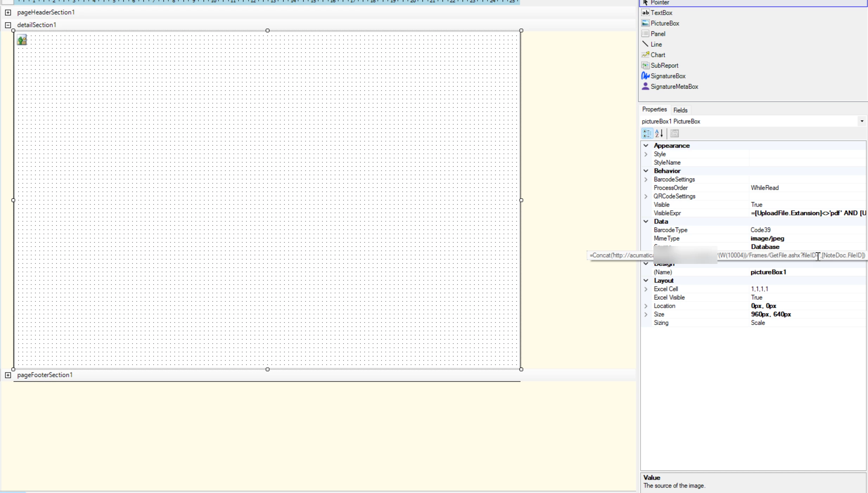
Task: Expand pageFooterSection1 section
Action: coord(8,375)
